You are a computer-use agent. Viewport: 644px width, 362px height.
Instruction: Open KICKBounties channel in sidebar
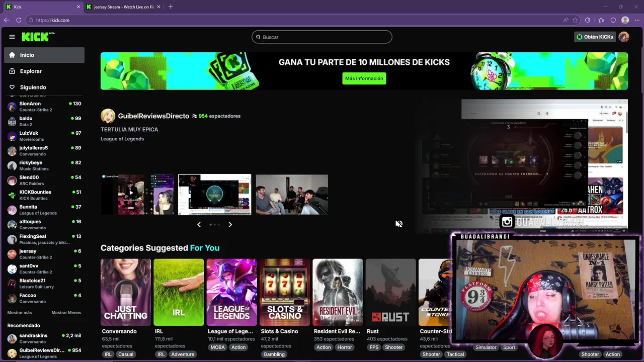click(x=44, y=195)
